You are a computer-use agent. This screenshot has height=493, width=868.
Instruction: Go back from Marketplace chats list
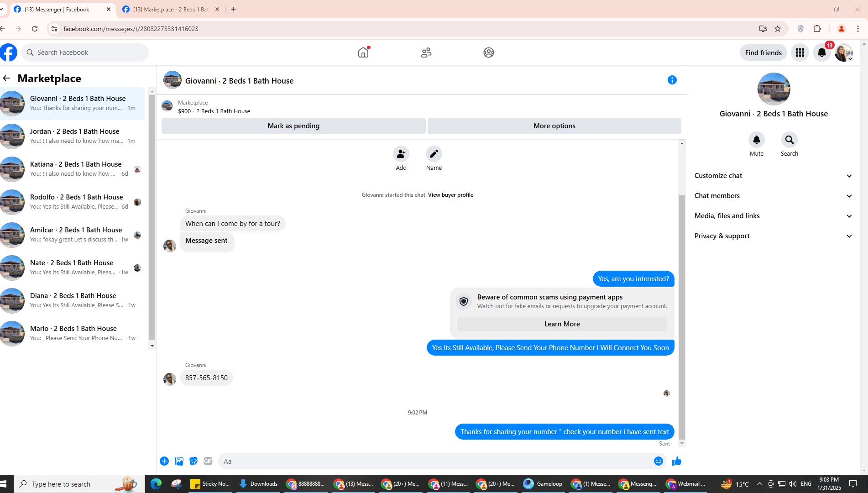coord(6,78)
